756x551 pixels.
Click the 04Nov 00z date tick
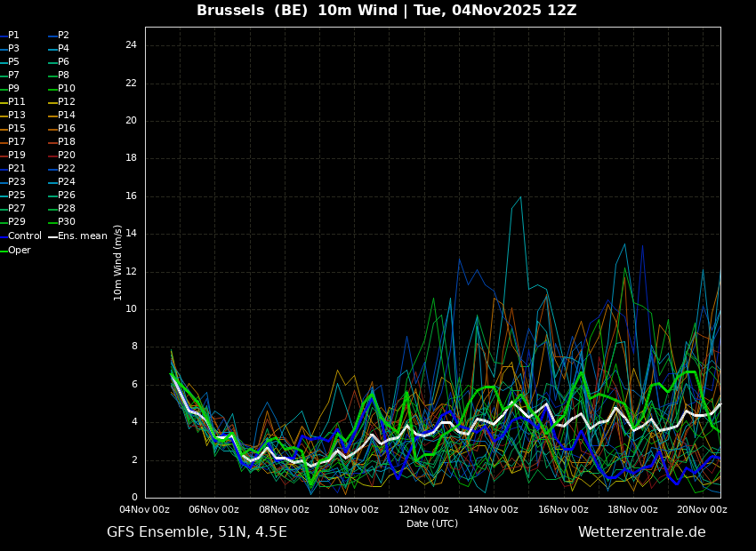pyautogui.click(x=145, y=510)
